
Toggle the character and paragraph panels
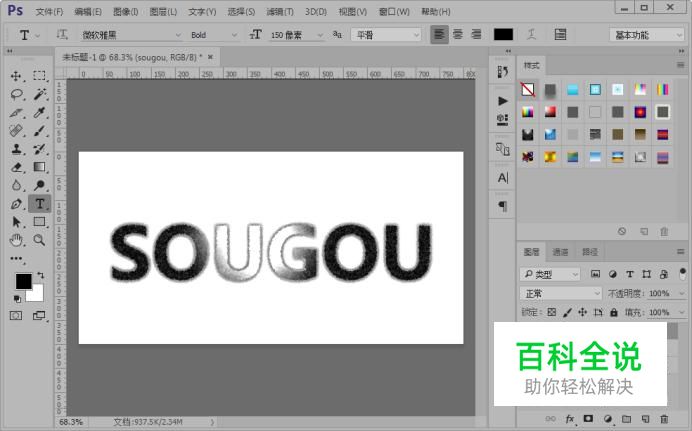(560, 34)
